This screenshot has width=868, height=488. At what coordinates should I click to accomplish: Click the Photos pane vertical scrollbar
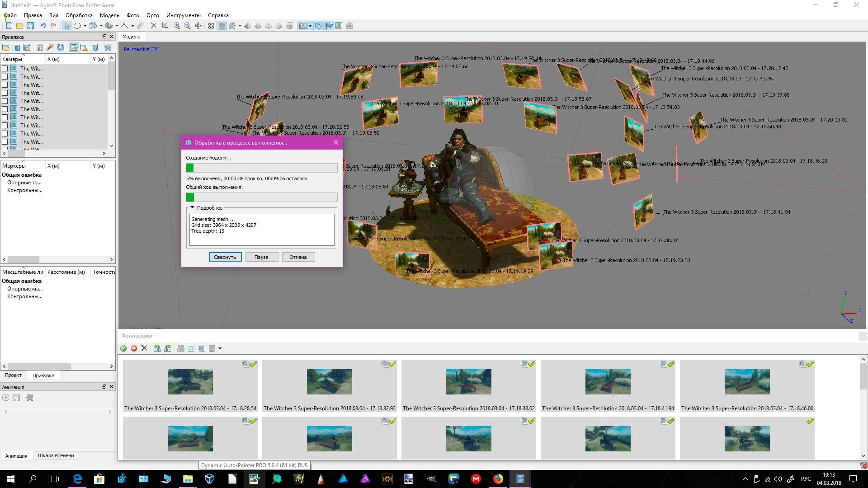(863, 408)
